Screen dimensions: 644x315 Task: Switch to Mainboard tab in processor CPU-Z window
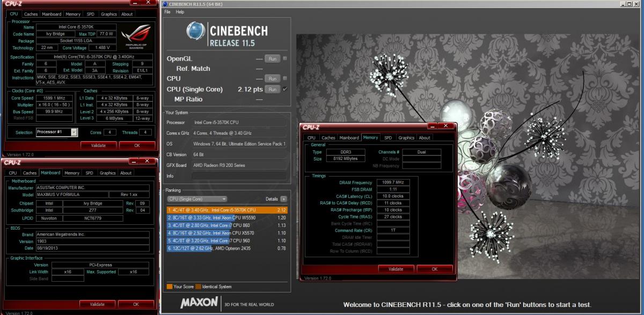(52, 14)
